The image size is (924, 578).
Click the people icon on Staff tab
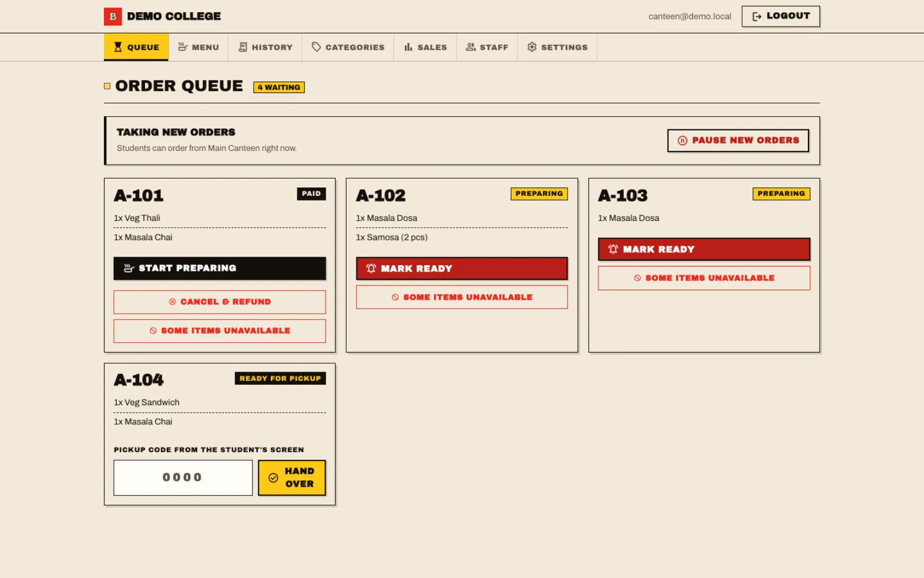471,47
